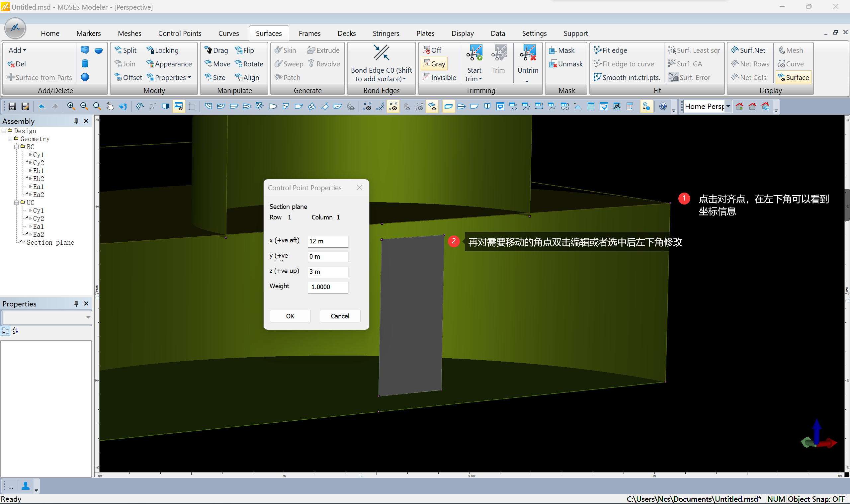Click the Bond Edge C0 icon

[x=382, y=54]
